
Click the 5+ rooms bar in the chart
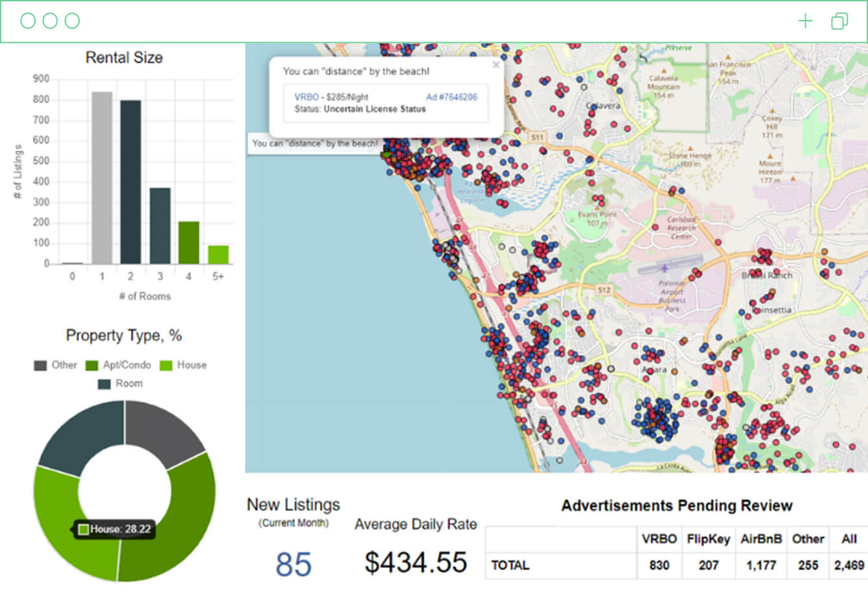(x=218, y=255)
